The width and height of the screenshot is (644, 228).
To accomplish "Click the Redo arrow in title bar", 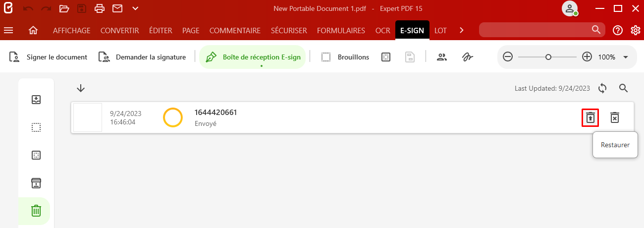I will 46,8.
